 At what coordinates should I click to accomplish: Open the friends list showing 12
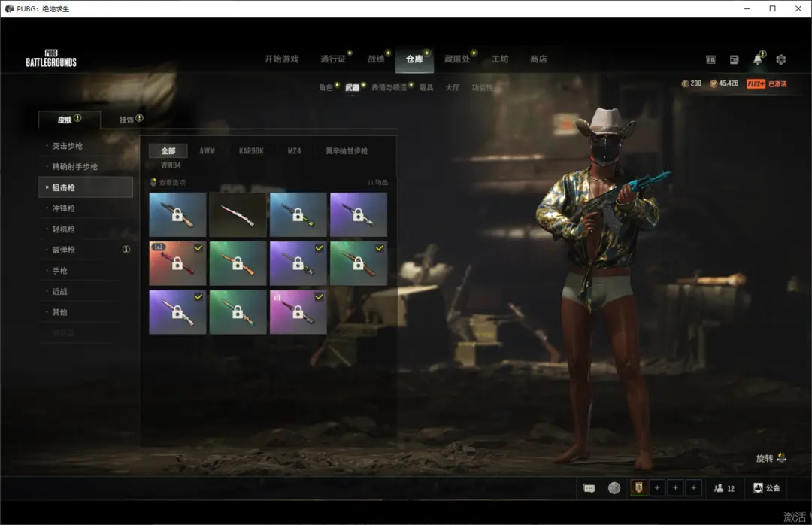(724, 488)
